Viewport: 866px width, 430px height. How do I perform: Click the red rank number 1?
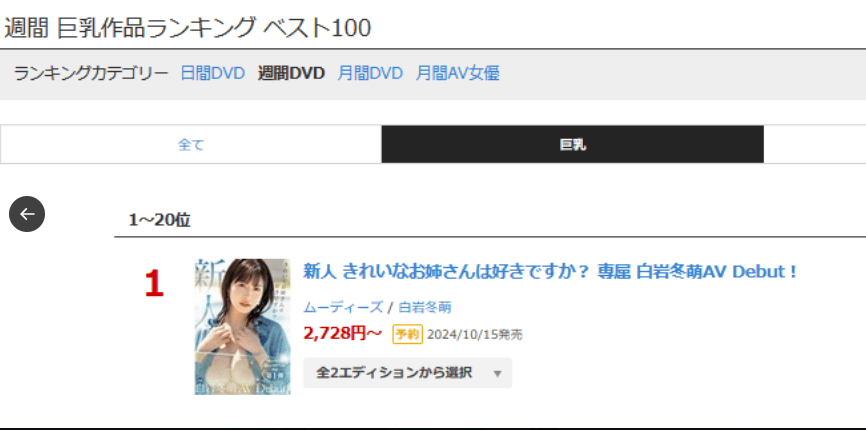click(x=154, y=285)
